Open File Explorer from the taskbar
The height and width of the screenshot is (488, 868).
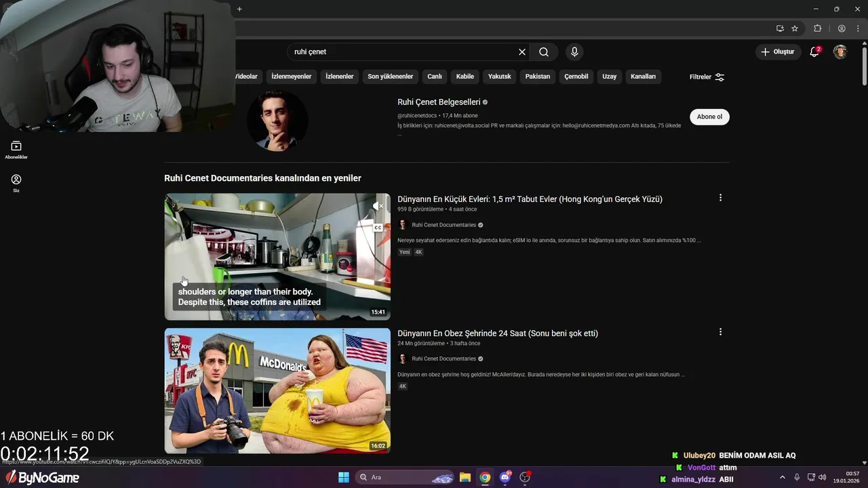(x=465, y=477)
